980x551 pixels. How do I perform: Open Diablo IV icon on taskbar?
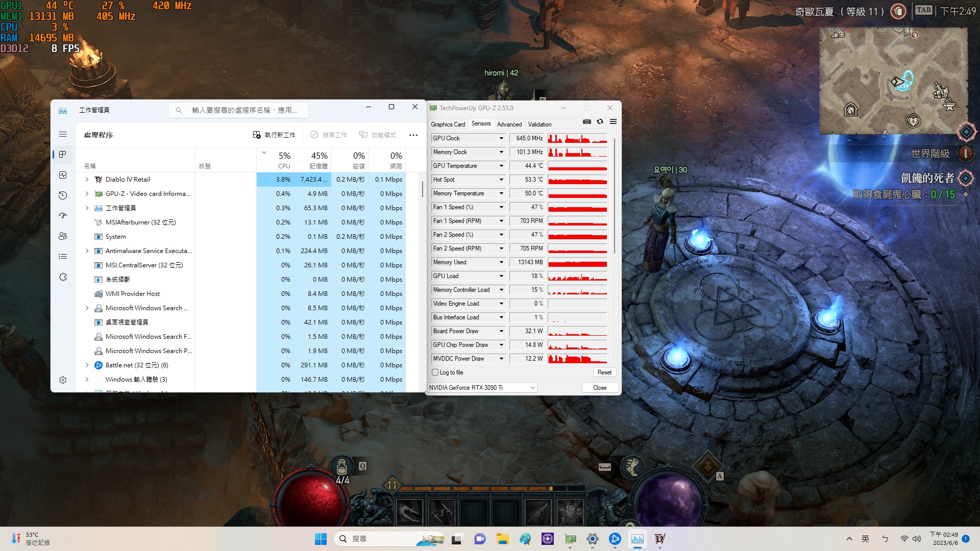660,539
